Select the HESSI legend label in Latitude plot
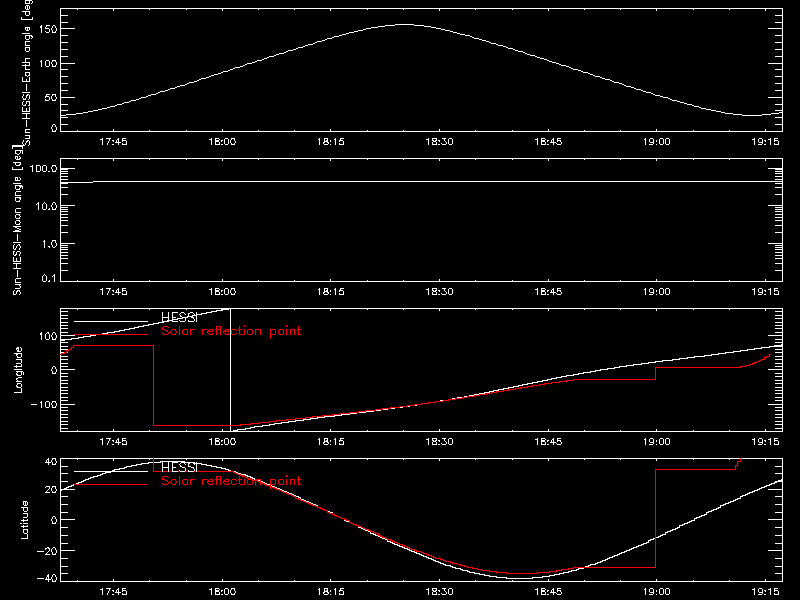800x600 pixels. pyautogui.click(x=179, y=467)
